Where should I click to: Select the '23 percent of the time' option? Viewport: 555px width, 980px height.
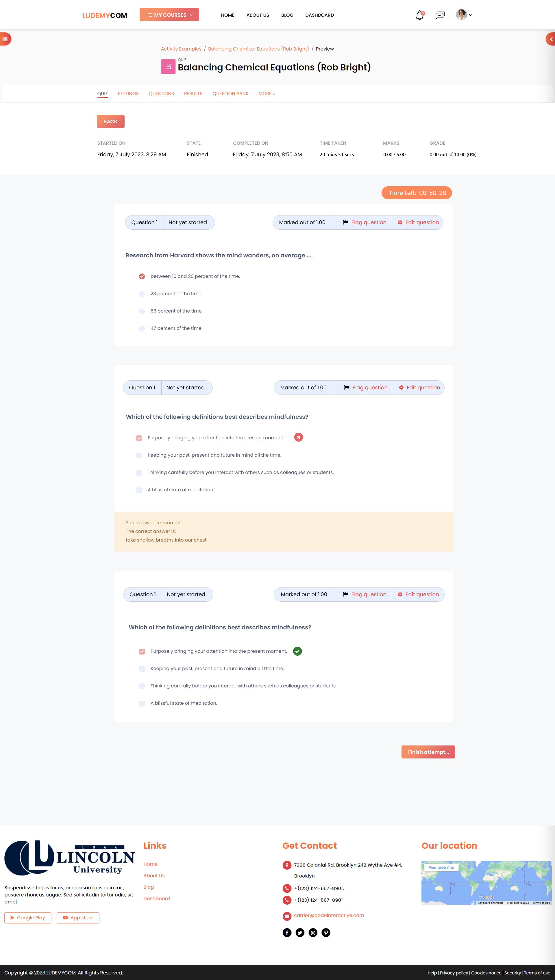coord(142,294)
